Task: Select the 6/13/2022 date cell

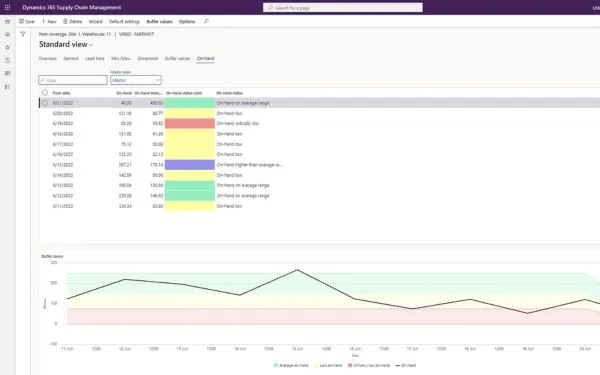Action: pos(63,186)
